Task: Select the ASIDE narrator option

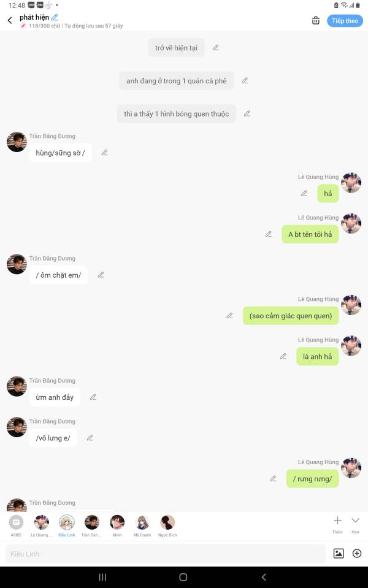Action: (16, 525)
